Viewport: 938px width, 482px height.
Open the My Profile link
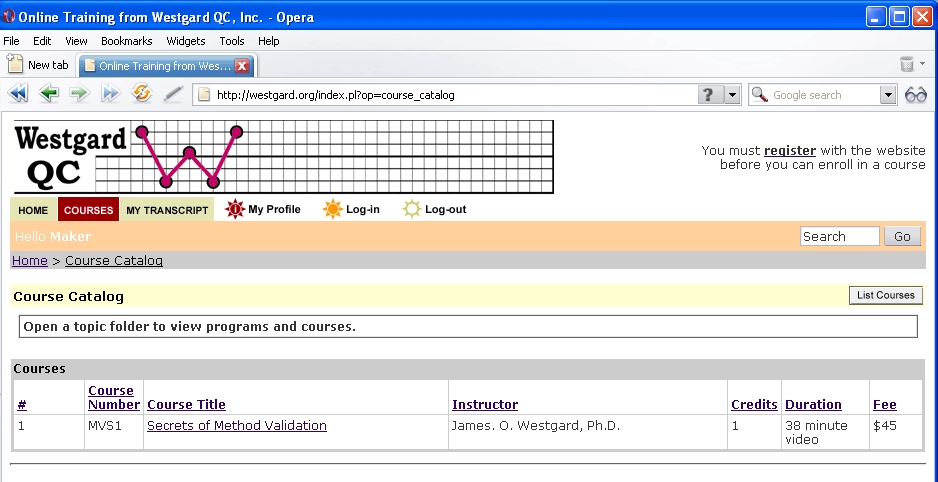pos(274,209)
